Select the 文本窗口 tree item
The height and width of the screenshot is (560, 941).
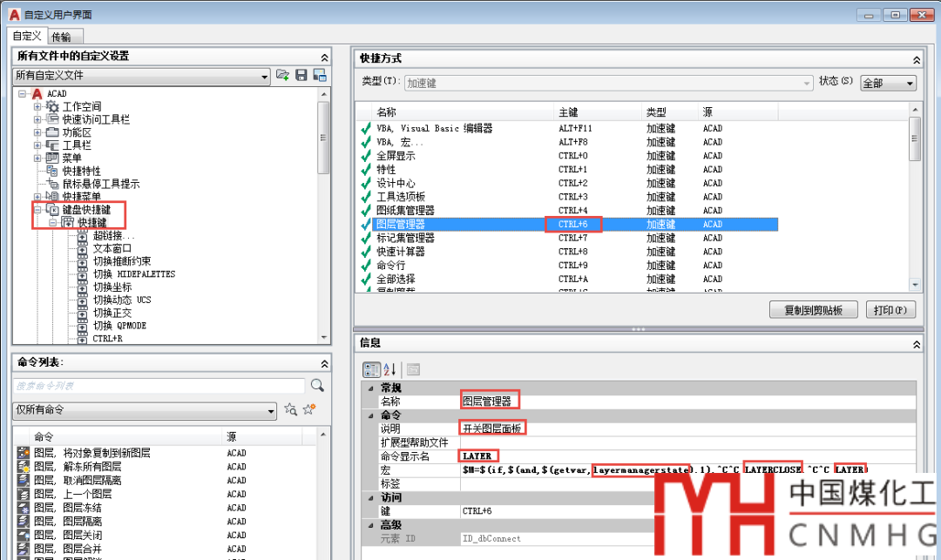tap(112, 248)
